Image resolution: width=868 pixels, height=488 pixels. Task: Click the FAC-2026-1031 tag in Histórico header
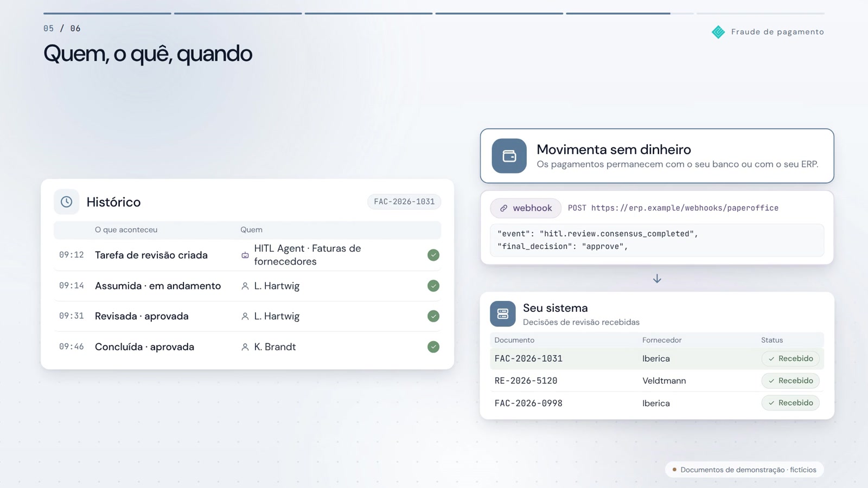(x=404, y=202)
